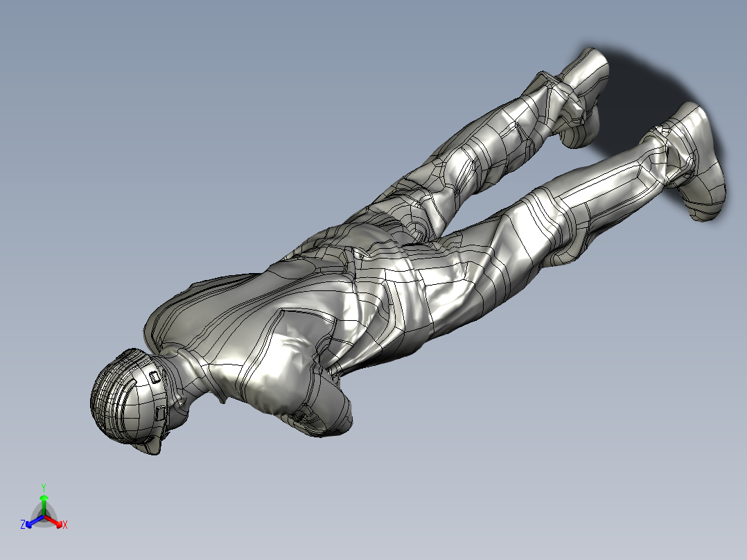Screen dimensions: 747x560
Task: Click the XYZ axis triad indicator
Action: (44, 507)
